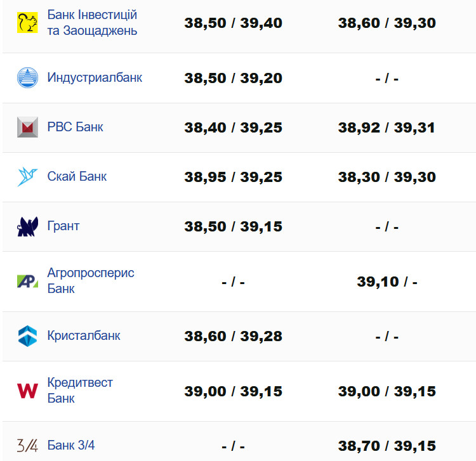
Task: Open the Индустриалбанк link
Action: coord(95,78)
